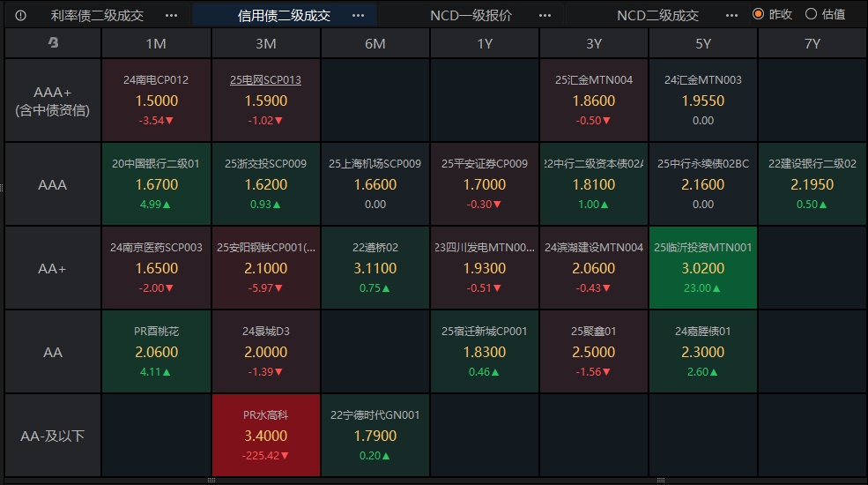Open the 中行二级资本债02 cell at 1.8100
Viewport: 868px width, 485px height.
[x=594, y=184]
